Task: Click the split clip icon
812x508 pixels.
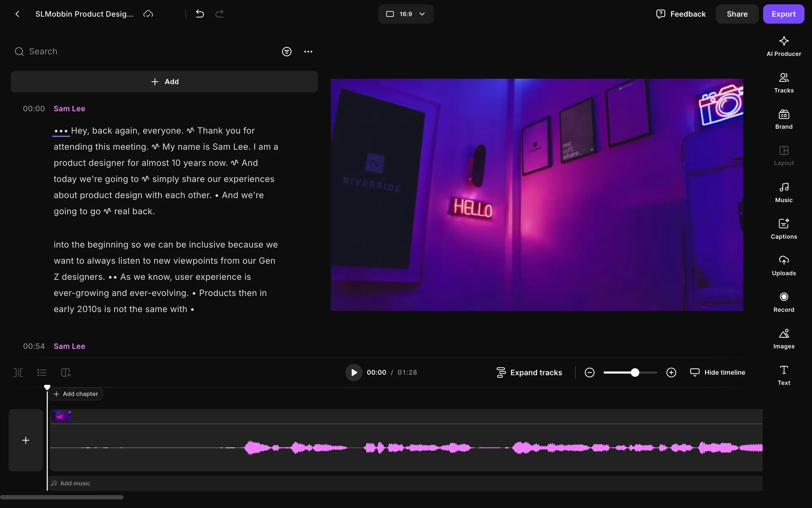Action: click(x=18, y=373)
